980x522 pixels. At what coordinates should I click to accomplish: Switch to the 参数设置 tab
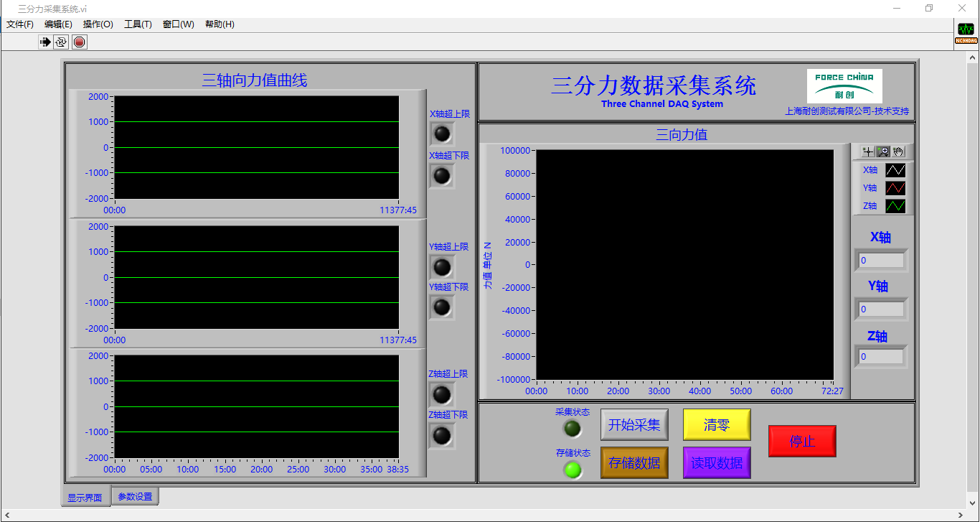135,496
